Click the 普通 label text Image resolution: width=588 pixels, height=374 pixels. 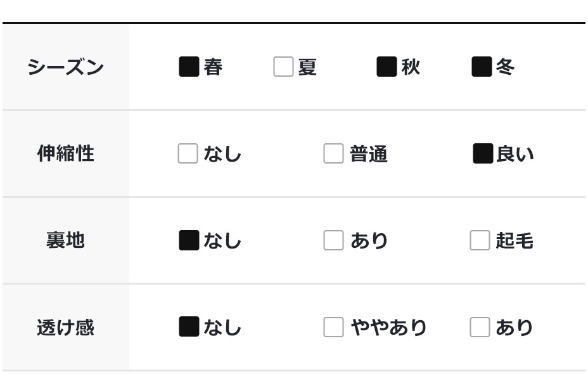click(x=369, y=154)
